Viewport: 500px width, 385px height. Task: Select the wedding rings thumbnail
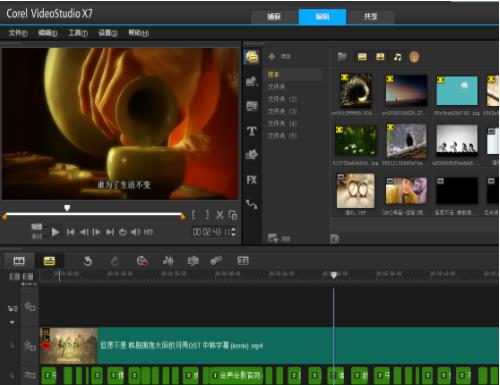(x=355, y=191)
